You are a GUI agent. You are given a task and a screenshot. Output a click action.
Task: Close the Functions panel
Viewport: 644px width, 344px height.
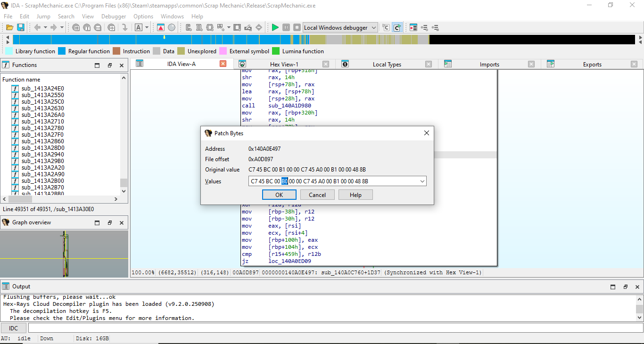point(122,65)
